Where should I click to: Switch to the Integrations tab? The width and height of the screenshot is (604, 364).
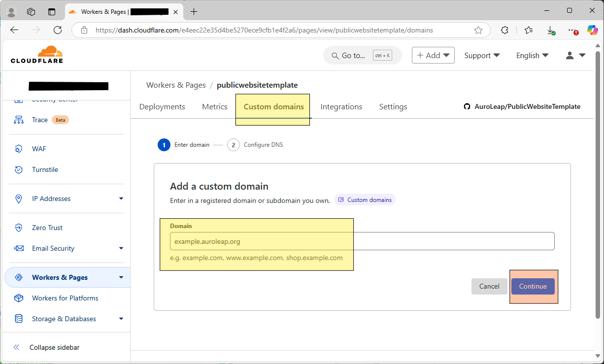[x=341, y=106]
